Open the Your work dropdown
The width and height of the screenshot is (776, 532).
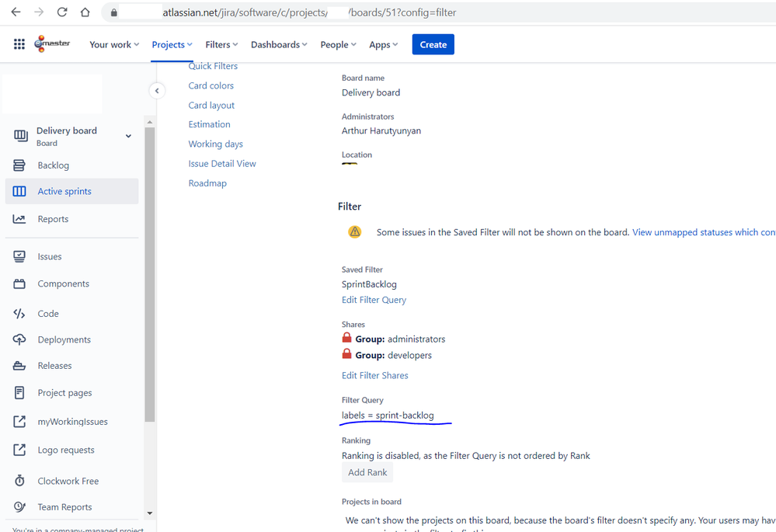(114, 44)
